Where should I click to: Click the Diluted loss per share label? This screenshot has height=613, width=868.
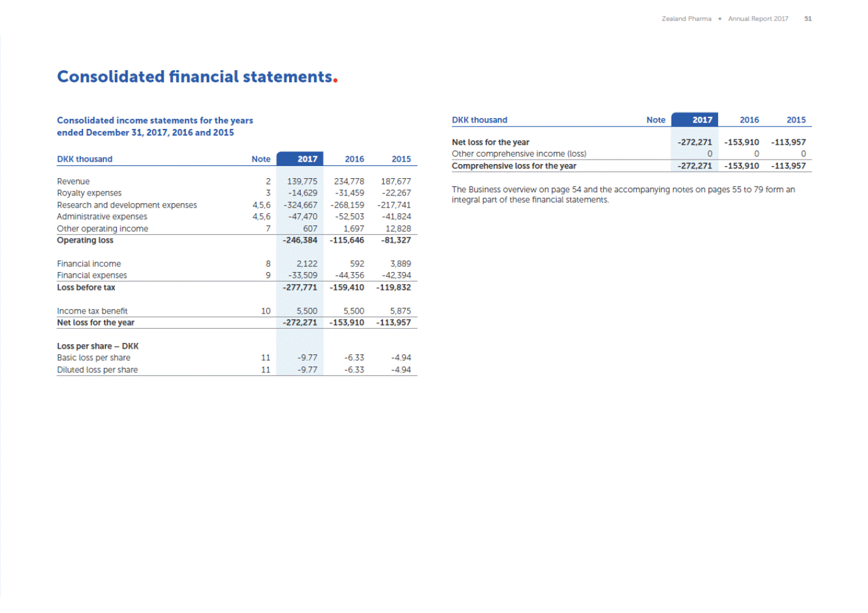tap(98, 370)
